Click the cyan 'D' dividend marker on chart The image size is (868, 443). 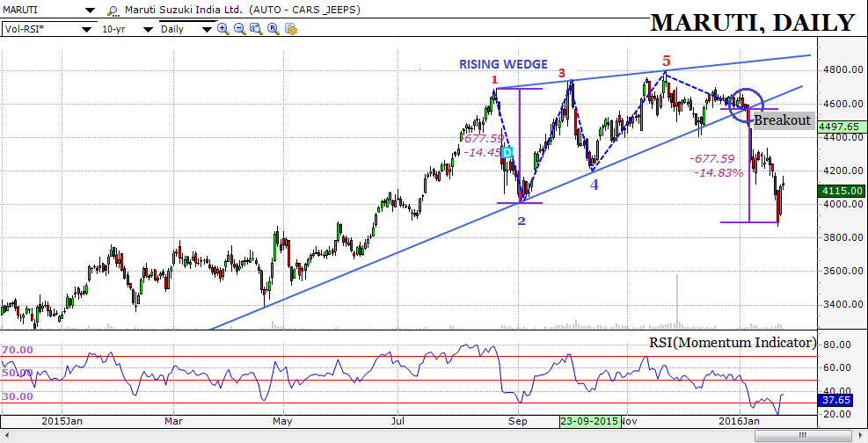pyautogui.click(x=507, y=152)
